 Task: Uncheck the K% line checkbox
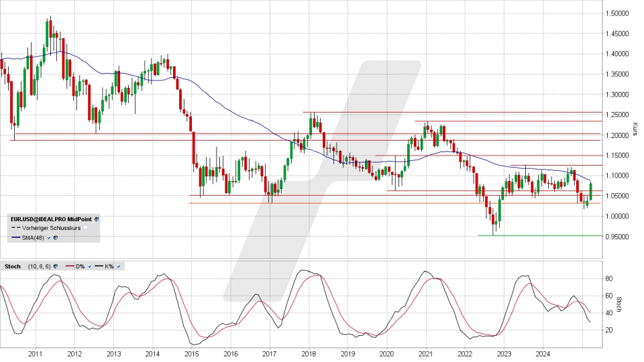(118, 266)
